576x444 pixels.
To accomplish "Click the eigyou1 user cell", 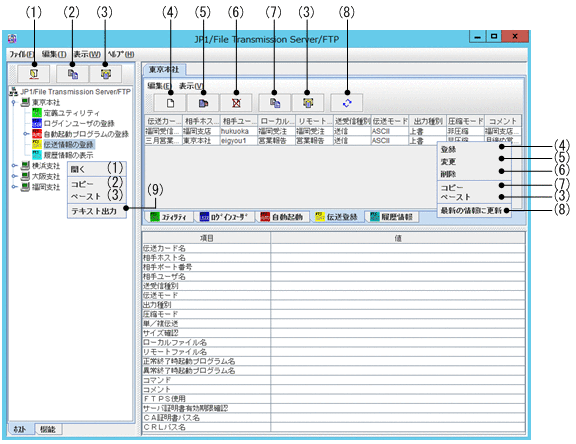I will (238, 141).
